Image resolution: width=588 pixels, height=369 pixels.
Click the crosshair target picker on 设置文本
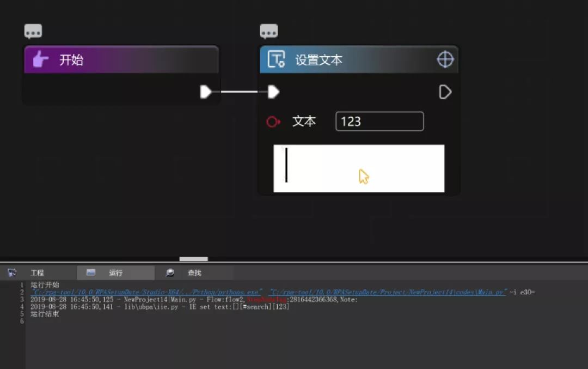[x=445, y=59]
